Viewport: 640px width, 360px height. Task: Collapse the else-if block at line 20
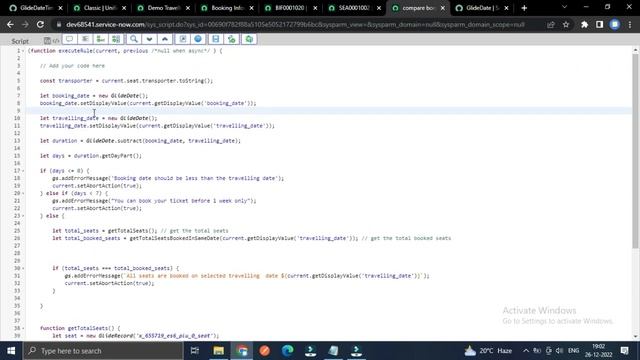[x=23, y=193]
